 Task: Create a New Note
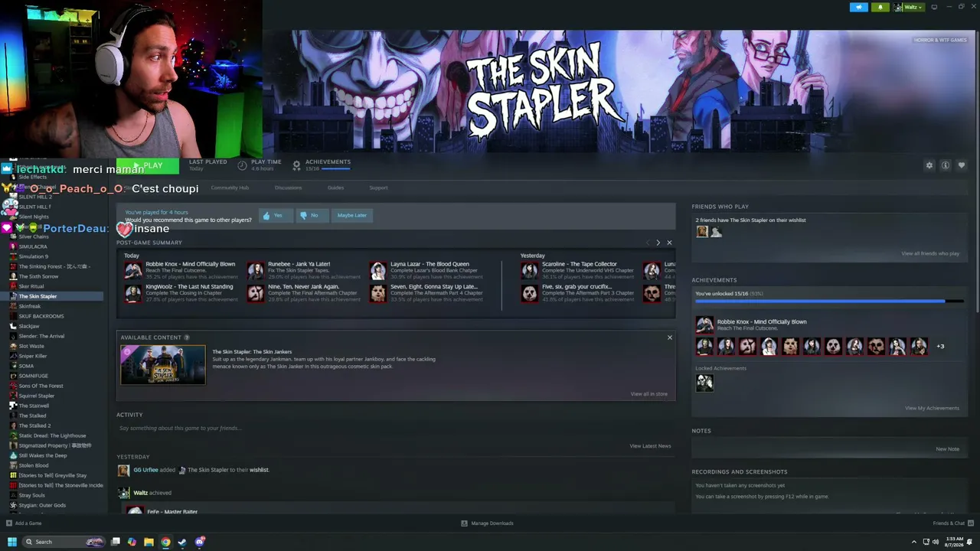pyautogui.click(x=947, y=449)
